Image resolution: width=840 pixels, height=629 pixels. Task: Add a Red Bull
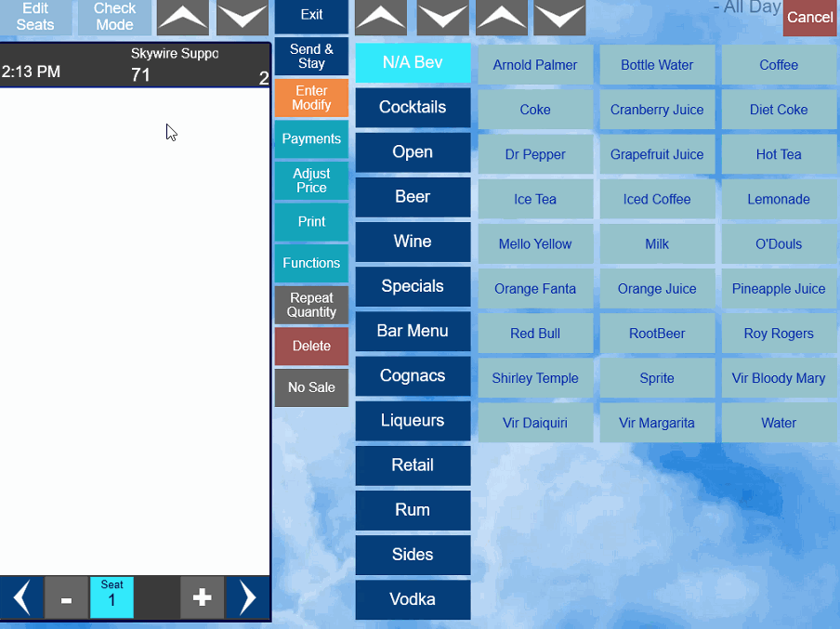pos(535,334)
